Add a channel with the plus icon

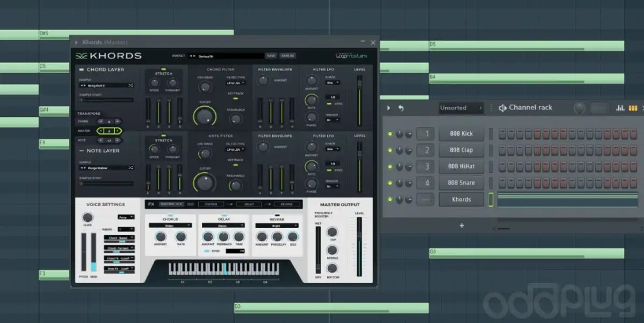(462, 226)
